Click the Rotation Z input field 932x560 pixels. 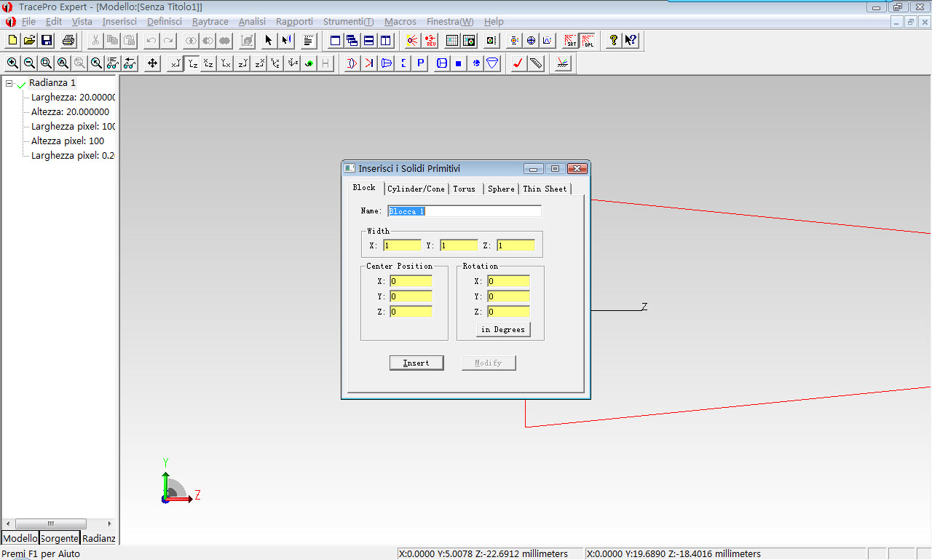coord(508,312)
